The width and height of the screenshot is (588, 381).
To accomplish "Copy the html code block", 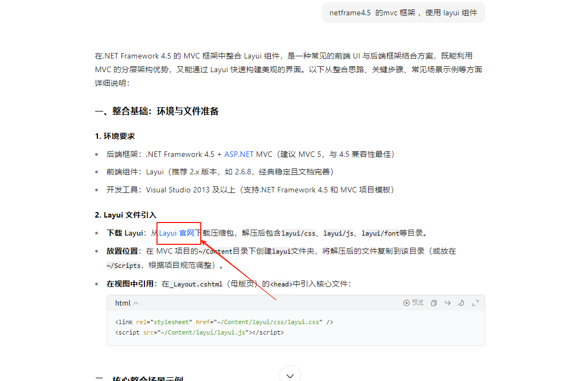I will (x=434, y=303).
